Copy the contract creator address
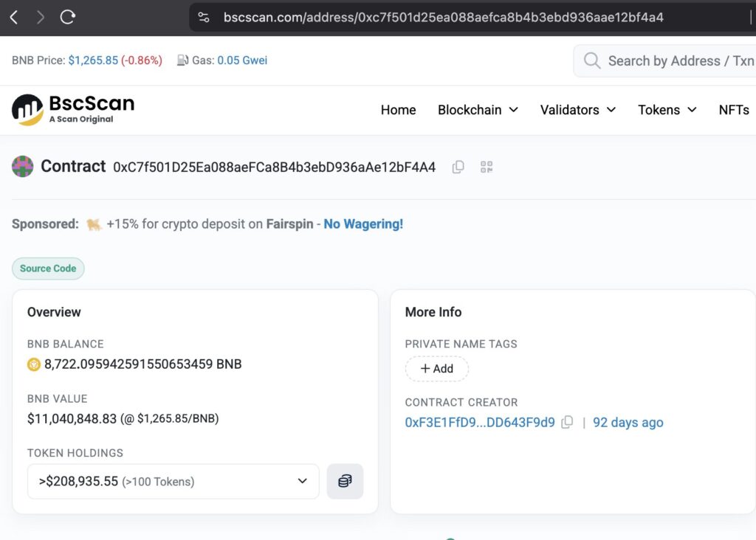The height and width of the screenshot is (540, 756). tap(567, 423)
